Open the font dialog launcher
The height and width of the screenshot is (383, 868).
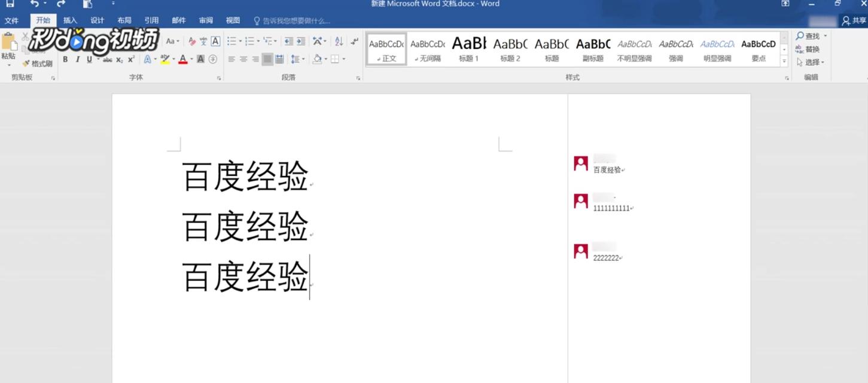click(x=219, y=78)
